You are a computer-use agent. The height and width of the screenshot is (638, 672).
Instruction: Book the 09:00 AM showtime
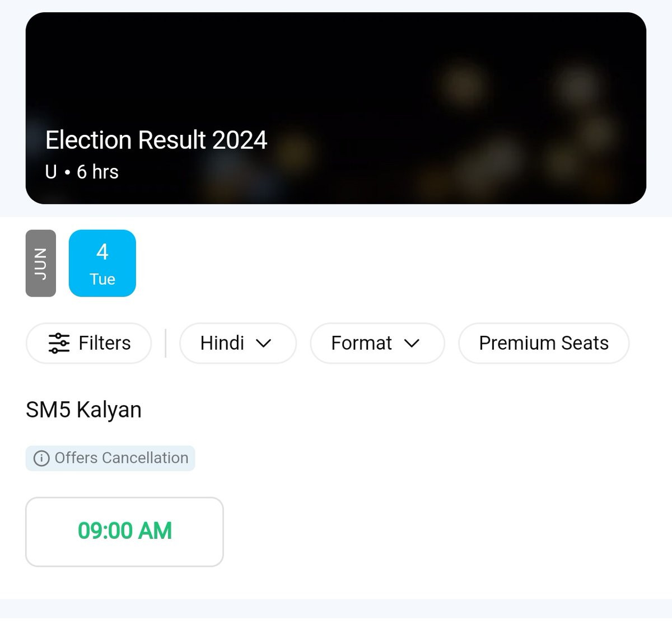[124, 531]
